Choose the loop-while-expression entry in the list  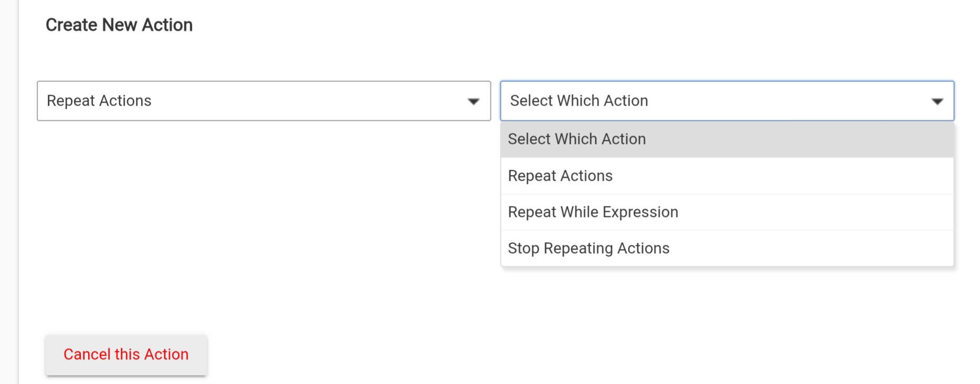coord(593,212)
